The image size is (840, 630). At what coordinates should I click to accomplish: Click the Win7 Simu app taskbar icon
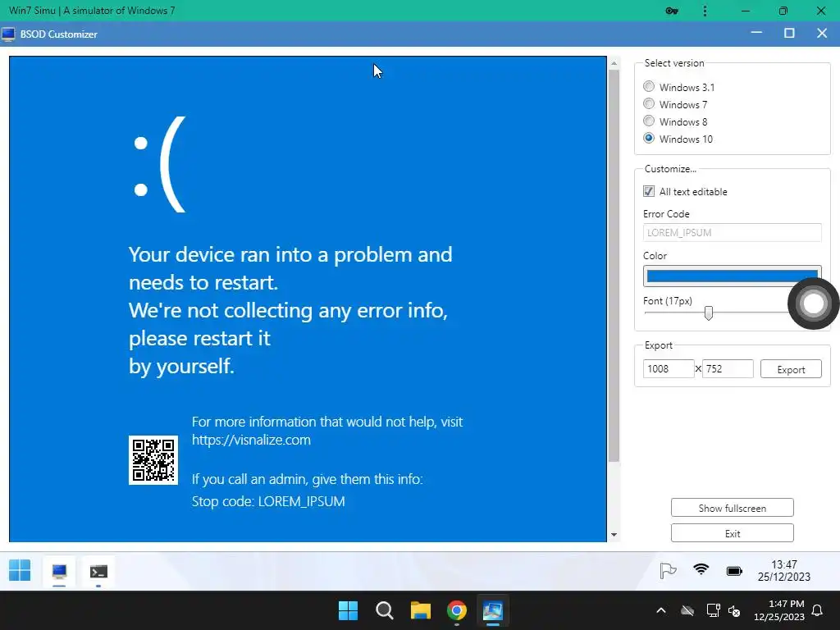click(x=493, y=610)
